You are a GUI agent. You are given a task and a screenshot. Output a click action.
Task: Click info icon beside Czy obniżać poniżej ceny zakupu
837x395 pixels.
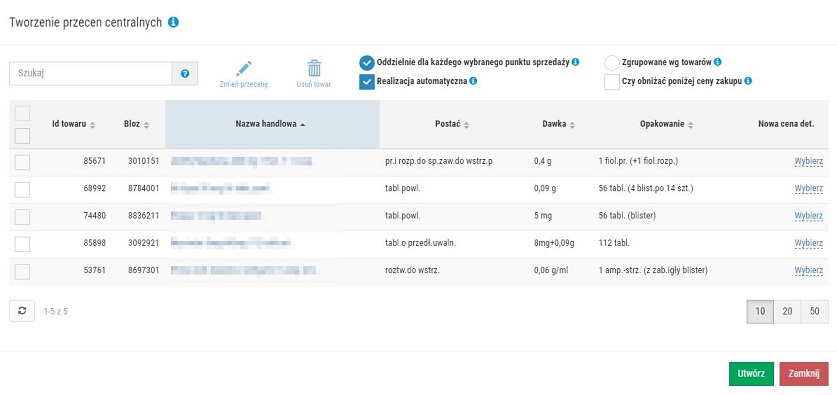pyautogui.click(x=748, y=81)
